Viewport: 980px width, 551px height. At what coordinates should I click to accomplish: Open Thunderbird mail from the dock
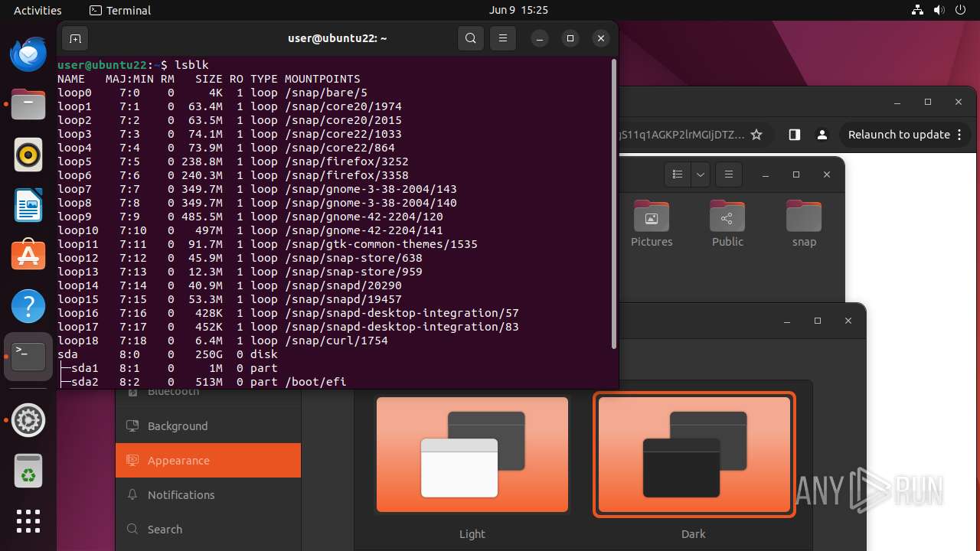tap(28, 54)
